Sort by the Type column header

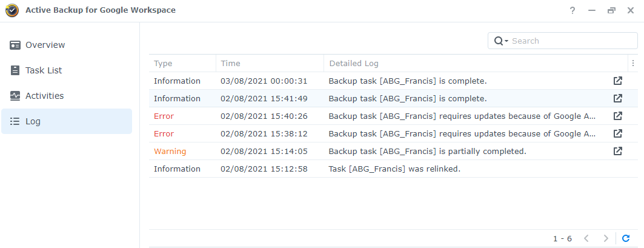click(x=182, y=63)
